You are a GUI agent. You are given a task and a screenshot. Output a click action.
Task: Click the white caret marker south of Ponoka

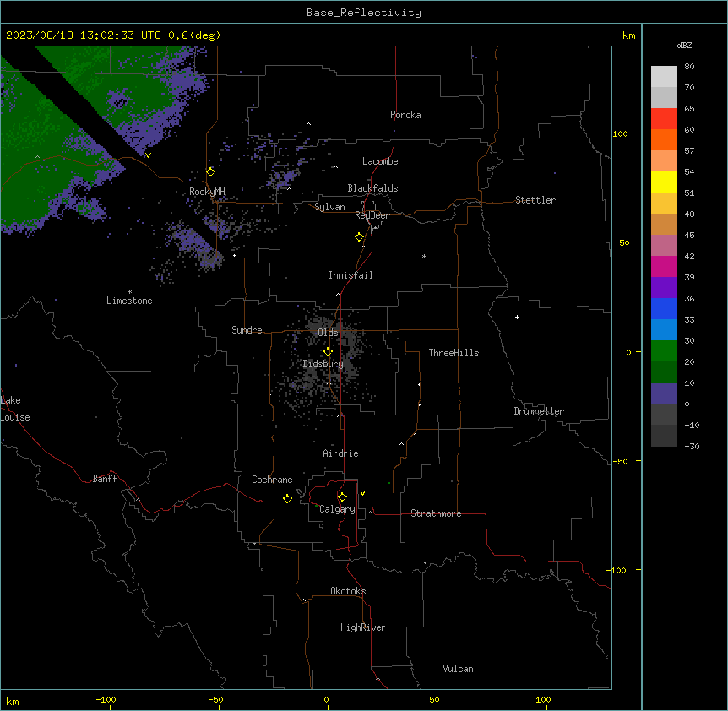(x=335, y=166)
